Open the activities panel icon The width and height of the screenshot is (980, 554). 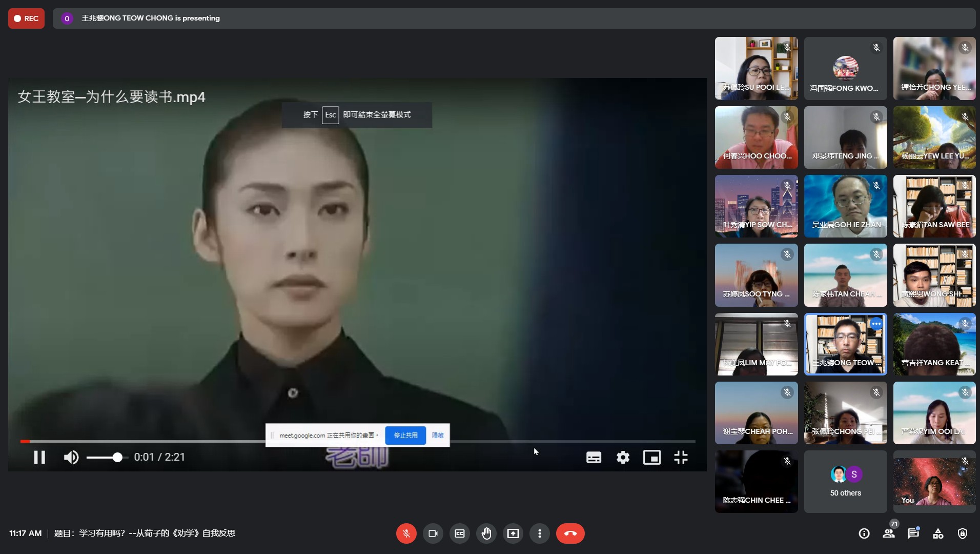938,533
